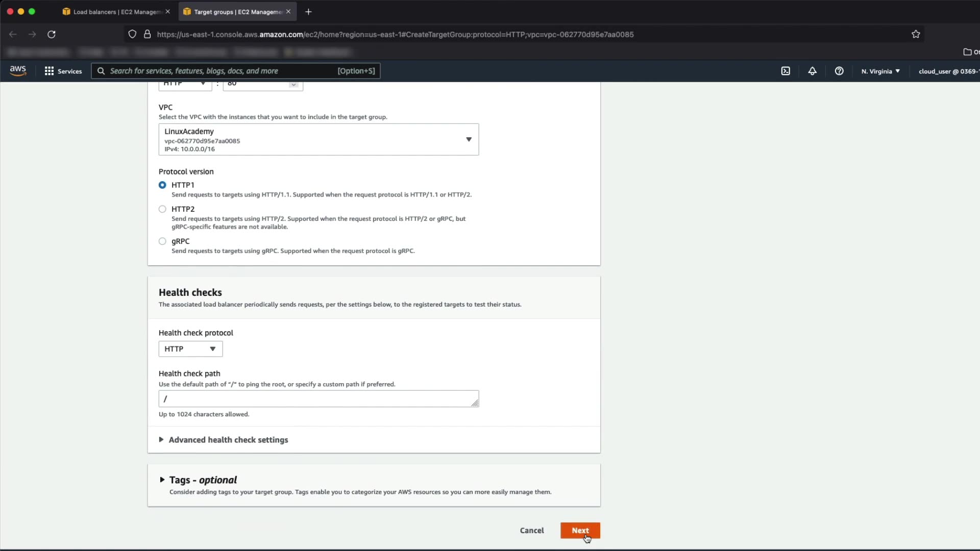Viewport: 980px width, 551px height.
Task: Open the notifications bell
Action: tap(812, 71)
